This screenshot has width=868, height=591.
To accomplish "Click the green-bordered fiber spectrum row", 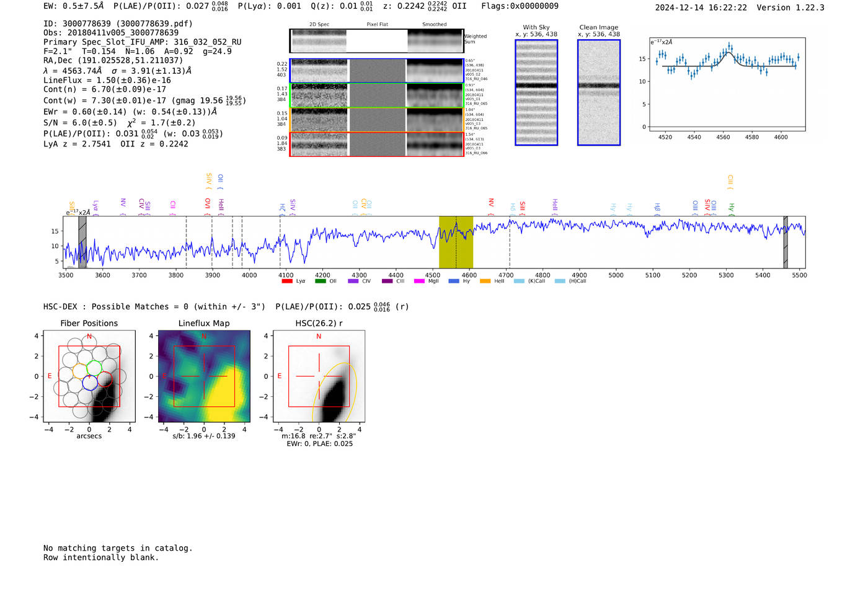I will coord(376,96).
